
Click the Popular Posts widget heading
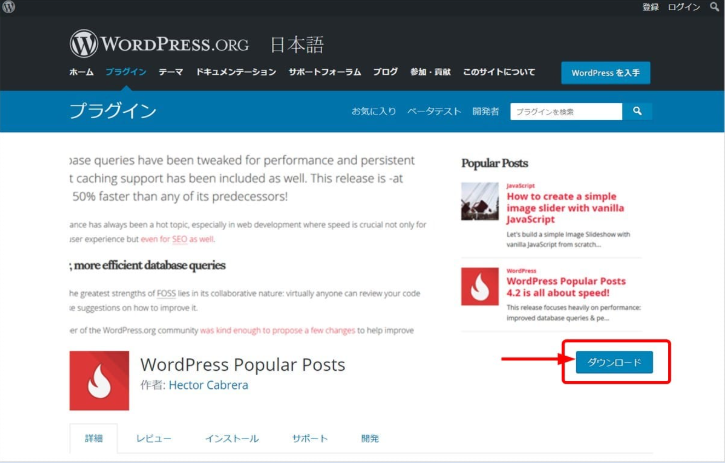[494, 163]
